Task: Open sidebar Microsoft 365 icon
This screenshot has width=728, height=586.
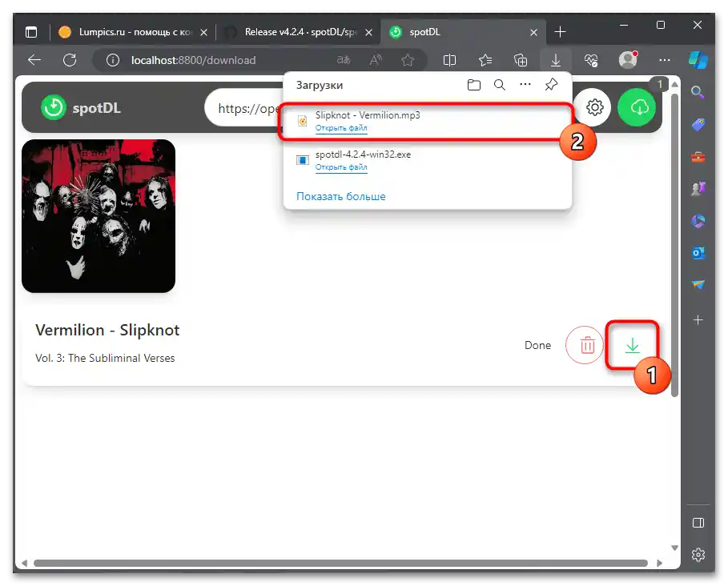Action: tap(698, 221)
